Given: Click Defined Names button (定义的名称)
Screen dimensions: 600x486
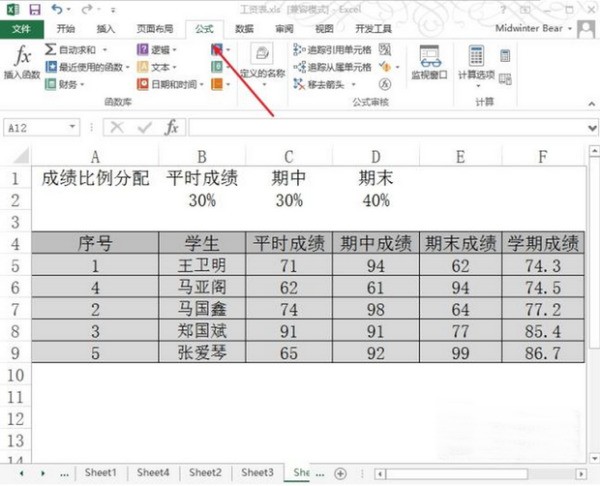Looking at the screenshot, I should click(262, 64).
